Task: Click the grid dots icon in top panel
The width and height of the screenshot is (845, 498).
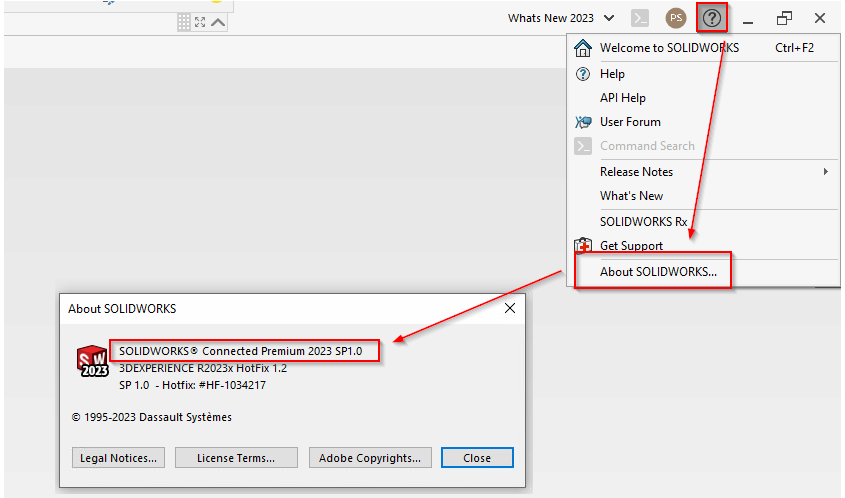Action: (x=184, y=22)
